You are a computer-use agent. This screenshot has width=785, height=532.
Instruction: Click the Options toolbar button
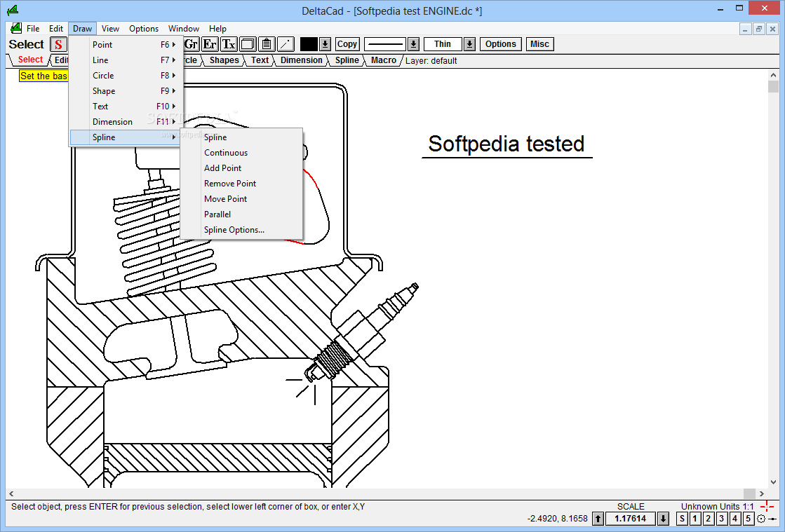pos(501,44)
